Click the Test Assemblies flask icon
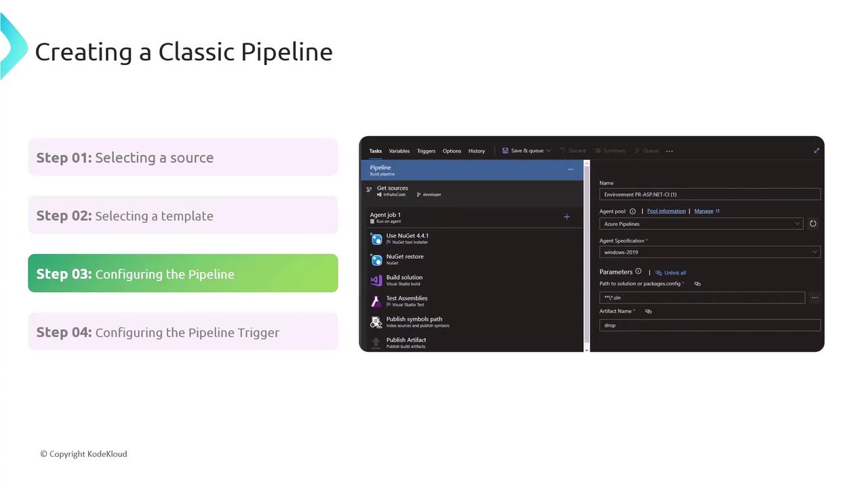 tap(376, 301)
